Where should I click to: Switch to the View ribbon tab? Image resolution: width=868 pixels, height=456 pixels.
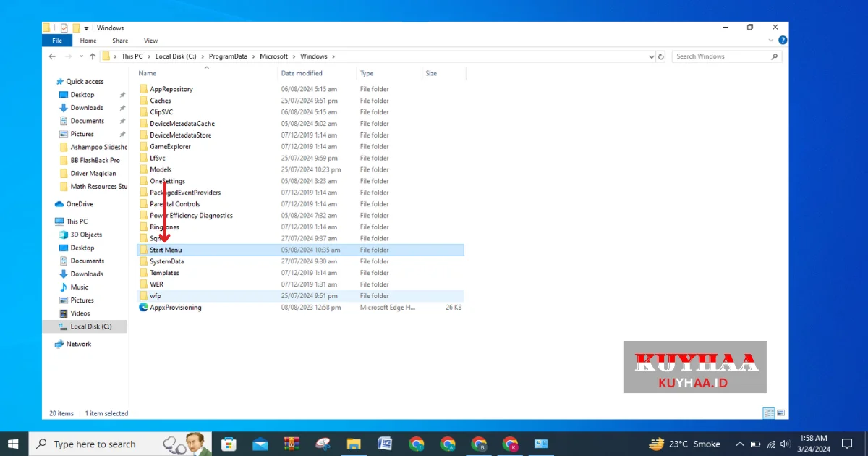[x=150, y=41]
